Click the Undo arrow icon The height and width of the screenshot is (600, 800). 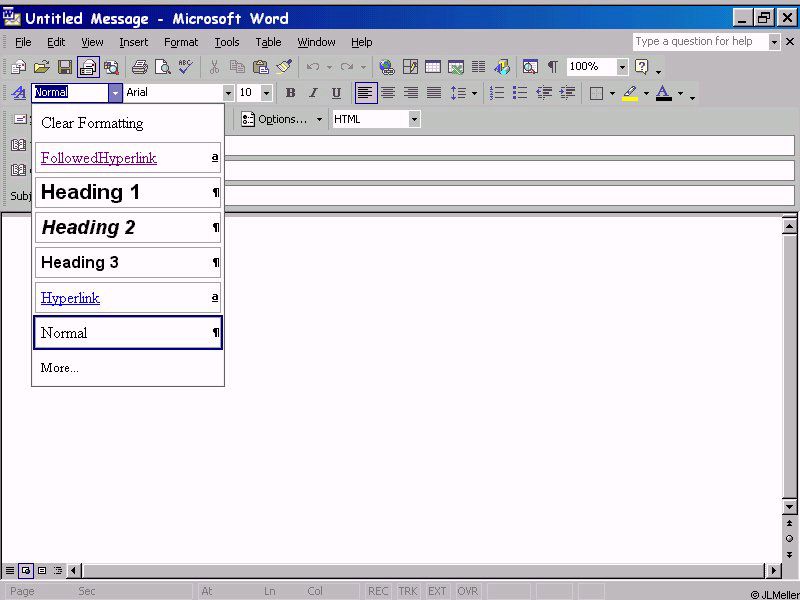coord(313,67)
